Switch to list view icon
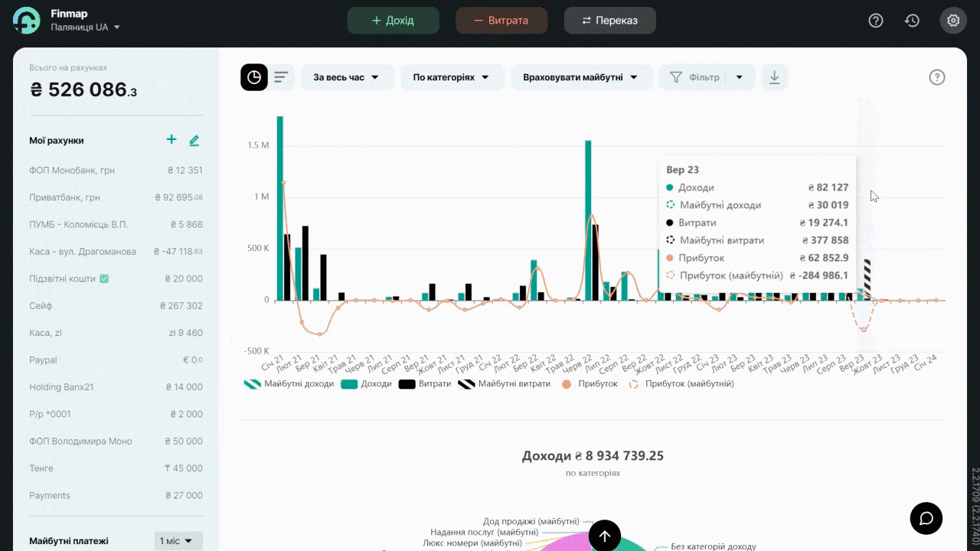 point(282,77)
